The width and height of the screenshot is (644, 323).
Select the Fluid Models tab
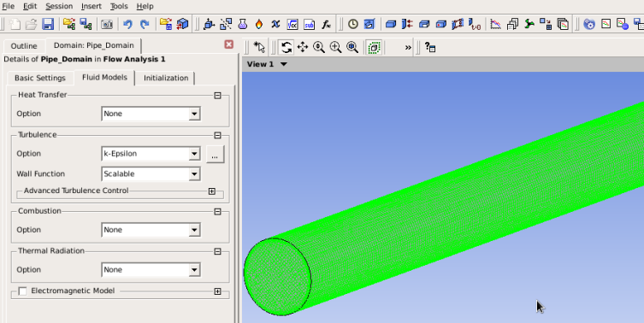[104, 77]
